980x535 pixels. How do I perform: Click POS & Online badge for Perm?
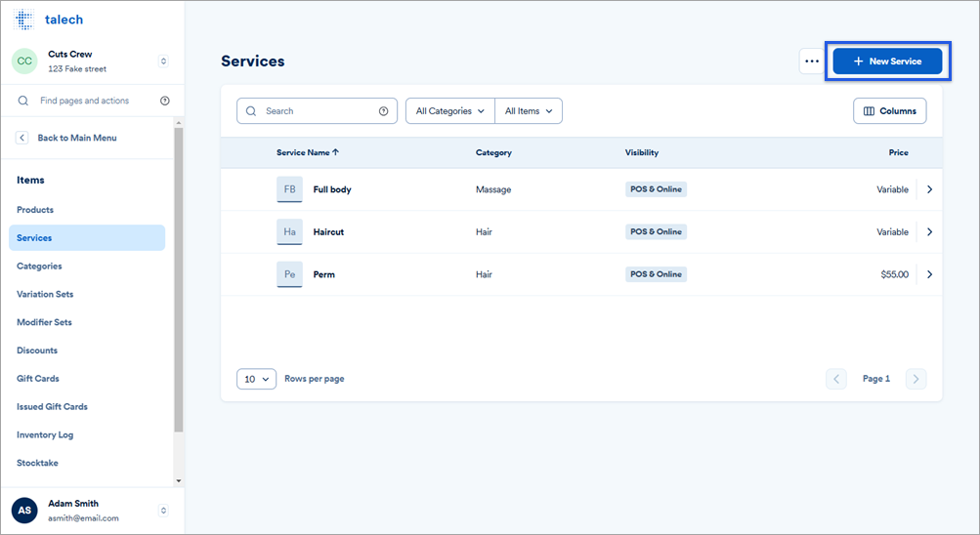click(657, 274)
